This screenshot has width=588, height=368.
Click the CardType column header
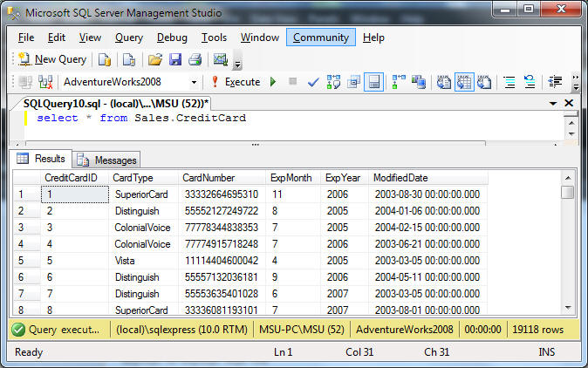click(x=143, y=178)
